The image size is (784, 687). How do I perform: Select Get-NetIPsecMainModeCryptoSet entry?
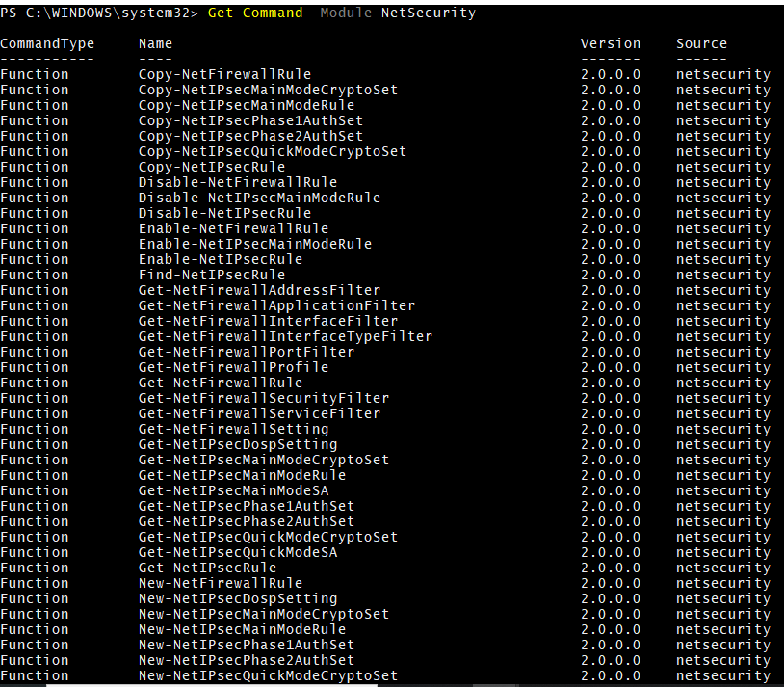264,460
